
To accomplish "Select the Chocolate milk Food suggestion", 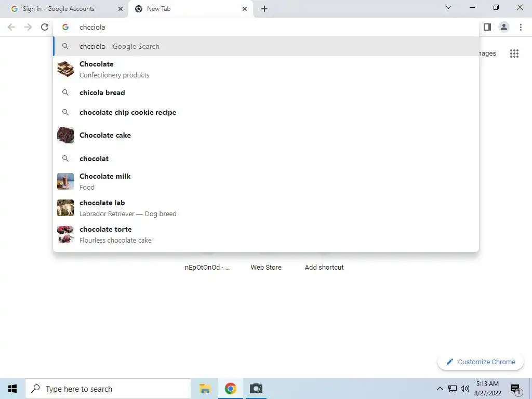I will (266, 181).
